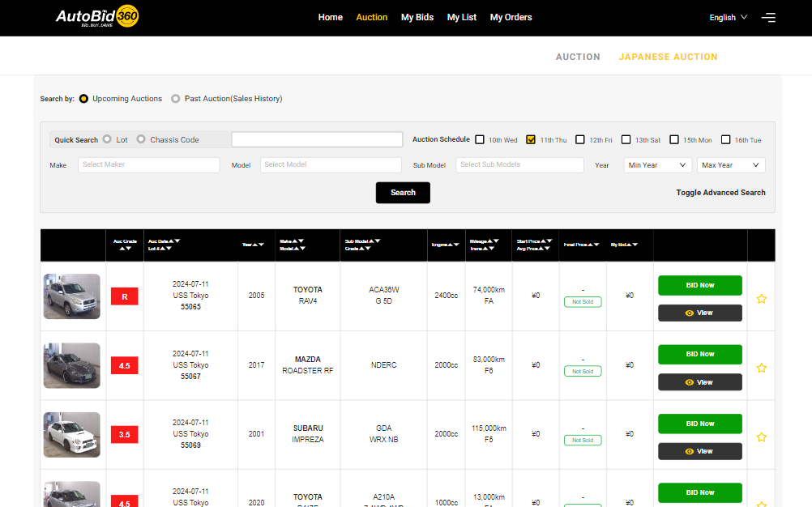The height and width of the screenshot is (507, 812).
Task: Open My Bids page
Action: pyautogui.click(x=417, y=17)
